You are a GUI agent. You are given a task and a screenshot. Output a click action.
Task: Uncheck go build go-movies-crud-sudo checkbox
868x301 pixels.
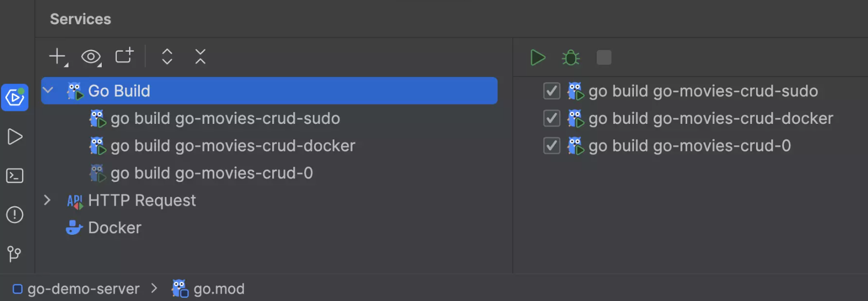point(552,91)
